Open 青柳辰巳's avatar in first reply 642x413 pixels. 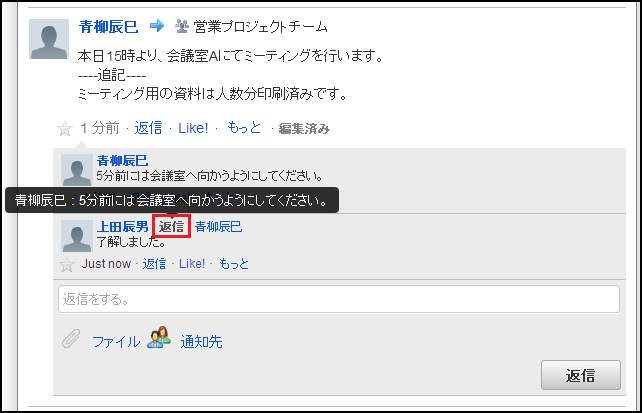(77, 170)
